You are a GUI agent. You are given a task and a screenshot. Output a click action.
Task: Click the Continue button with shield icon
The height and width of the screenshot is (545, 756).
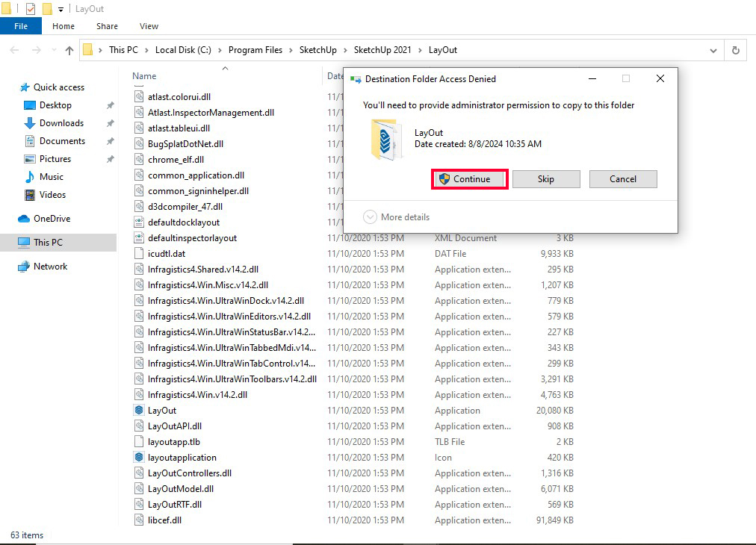pyautogui.click(x=470, y=179)
